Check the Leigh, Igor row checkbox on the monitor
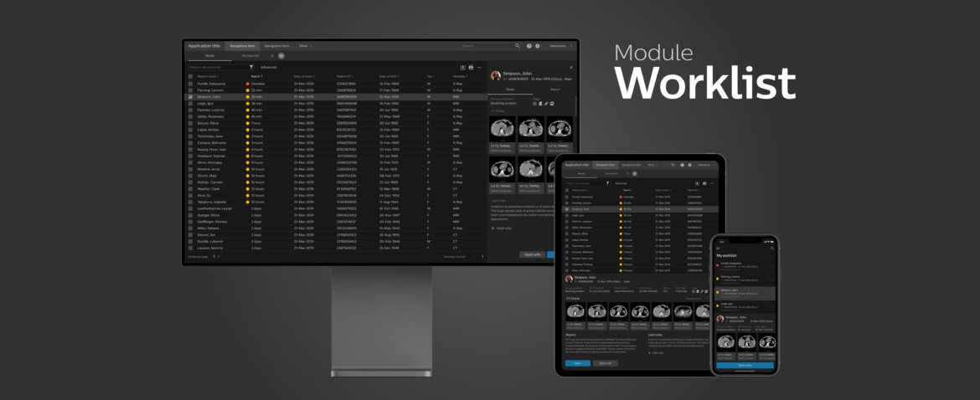 tap(191, 104)
